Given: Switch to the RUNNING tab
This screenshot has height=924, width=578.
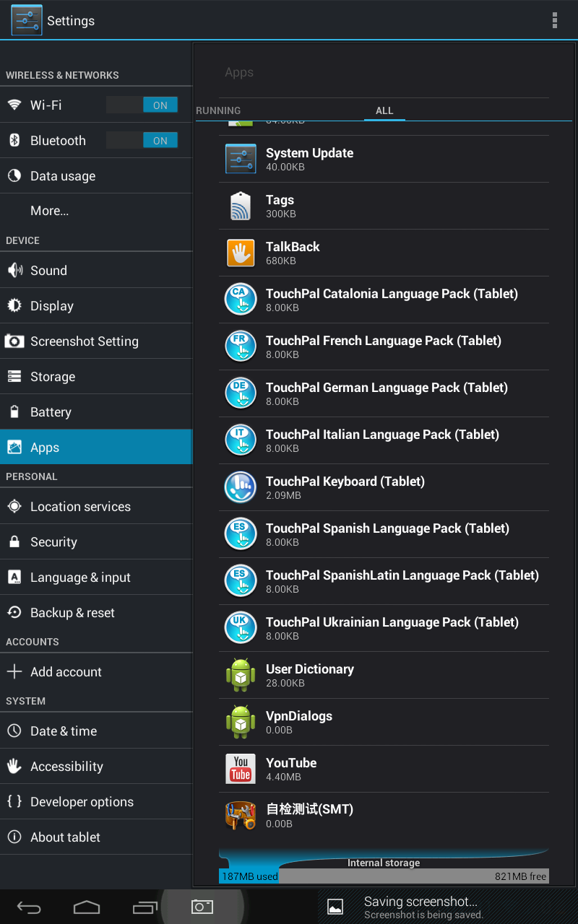Looking at the screenshot, I should (x=218, y=110).
